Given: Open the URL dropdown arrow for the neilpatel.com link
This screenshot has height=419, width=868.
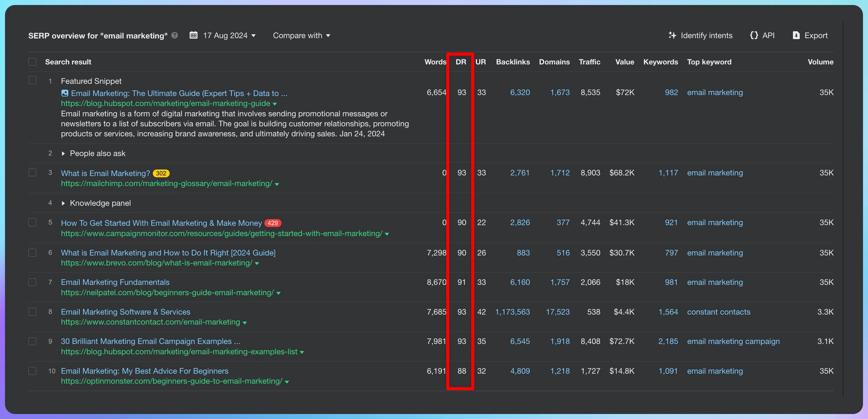Looking at the screenshot, I should coord(278,294).
